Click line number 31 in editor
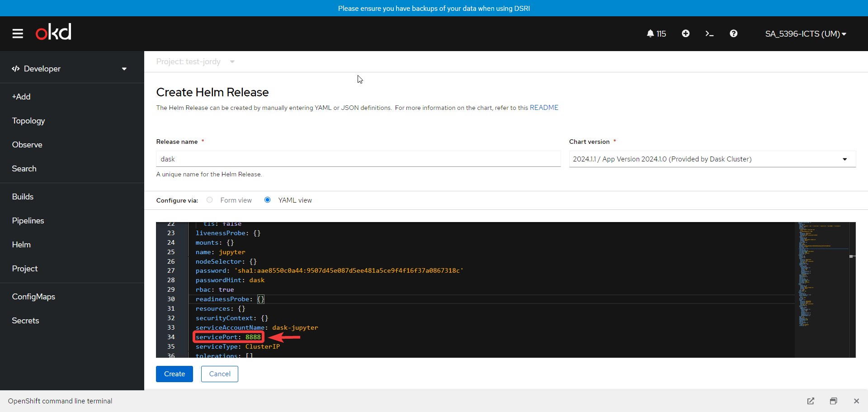Screen dimensions: 868x412 pos(171,308)
